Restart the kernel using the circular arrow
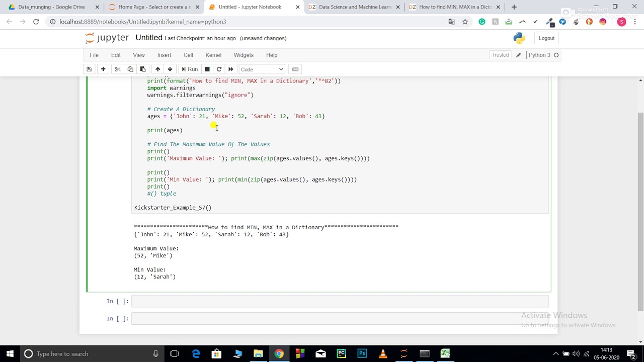644x362 pixels. (x=219, y=69)
